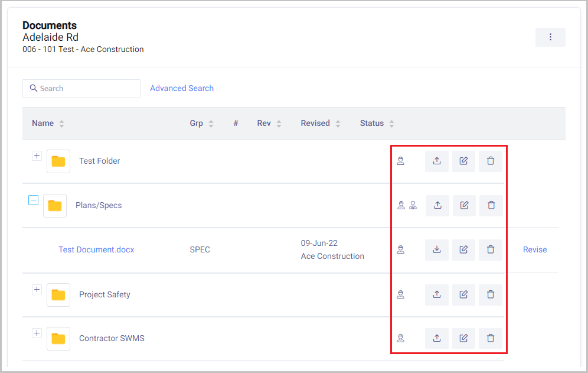Viewport: 588px width, 373px height.
Task: Edit the Plans/Specs folder
Action: [x=464, y=205]
